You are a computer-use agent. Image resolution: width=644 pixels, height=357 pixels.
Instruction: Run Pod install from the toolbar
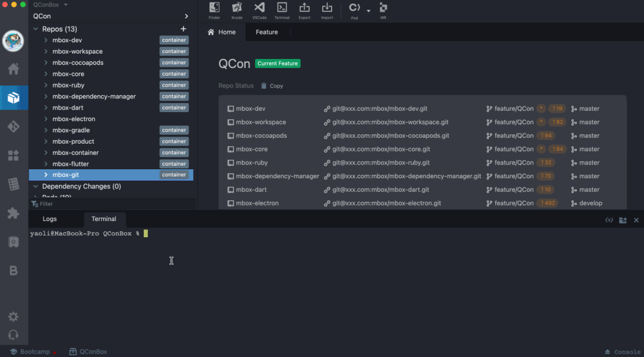pyautogui.click(x=354, y=9)
